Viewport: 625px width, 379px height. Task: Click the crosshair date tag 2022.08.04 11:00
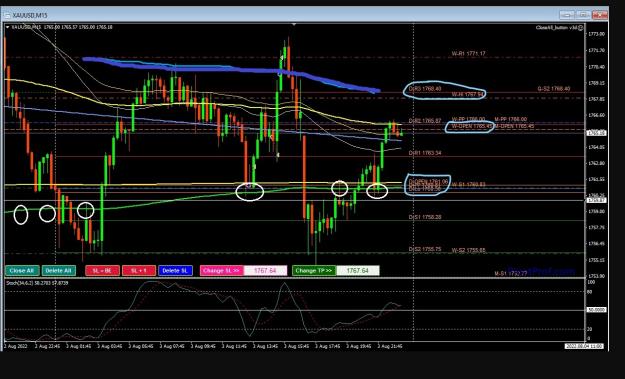click(x=584, y=346)
